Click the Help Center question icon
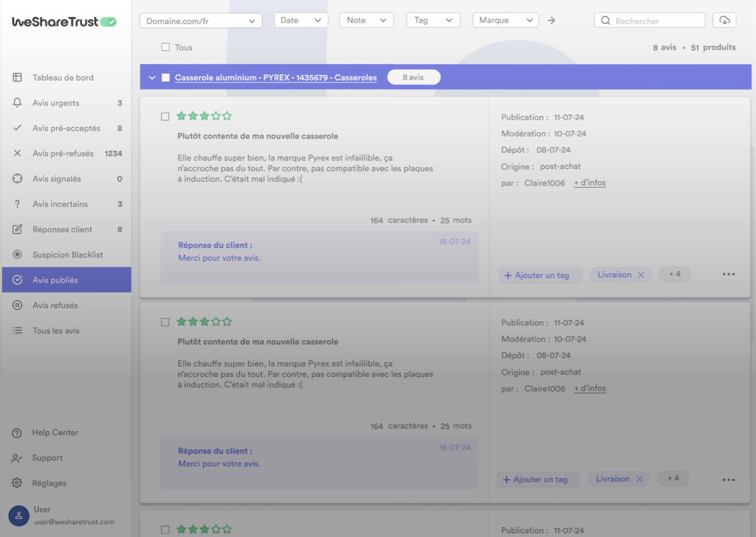This screenshot has height=537, width=756. coord(17,433)
